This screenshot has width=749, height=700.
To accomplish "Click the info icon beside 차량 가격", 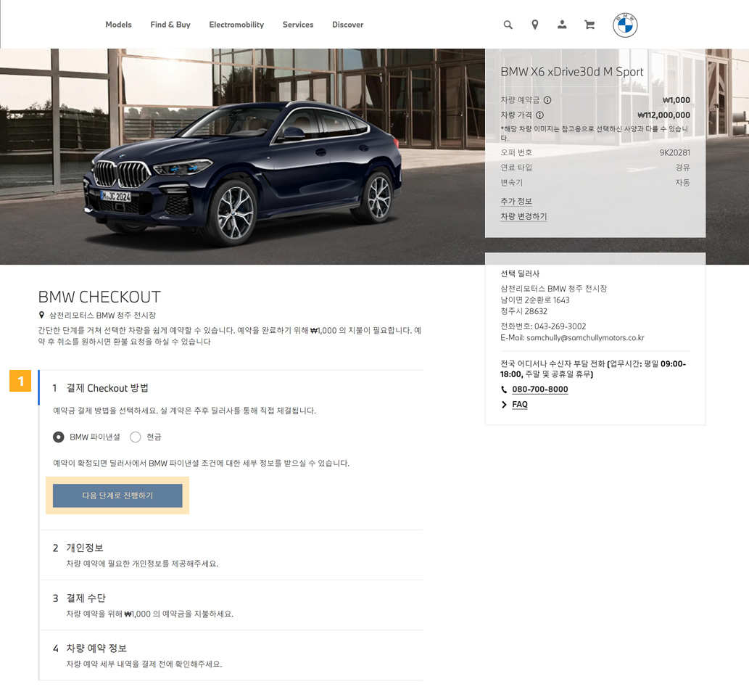I will tap(541, 115).
